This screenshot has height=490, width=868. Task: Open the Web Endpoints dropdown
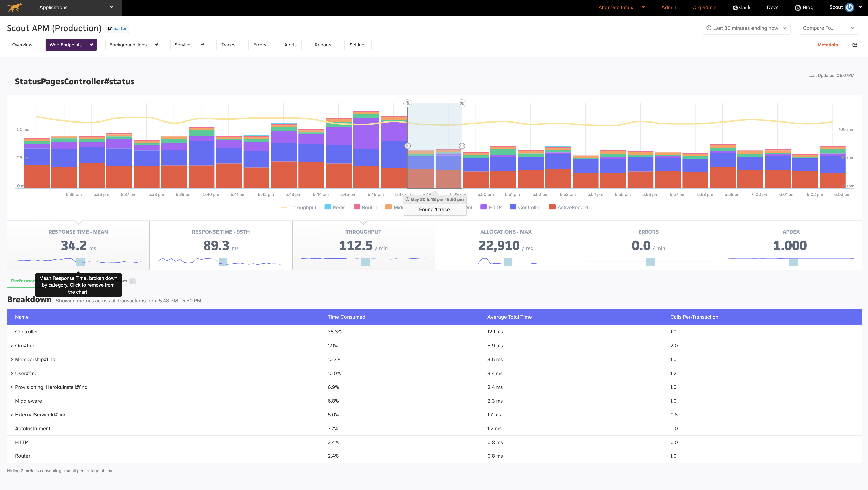71,45
